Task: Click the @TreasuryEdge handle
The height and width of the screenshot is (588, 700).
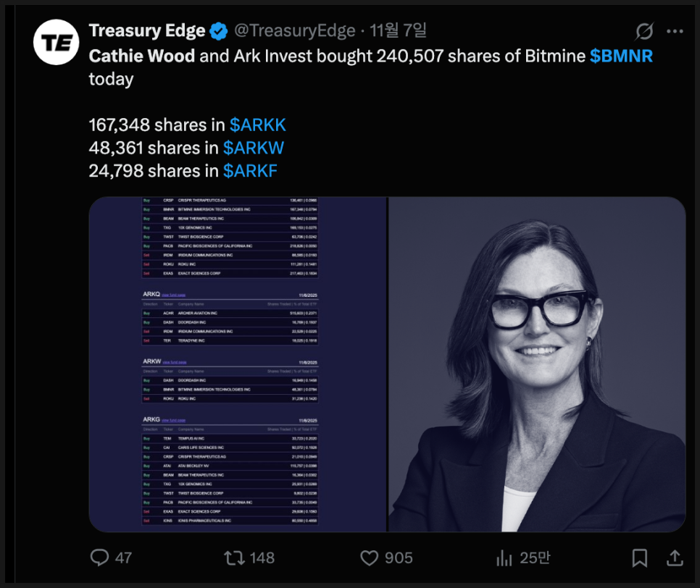Action: coord(296,31)
